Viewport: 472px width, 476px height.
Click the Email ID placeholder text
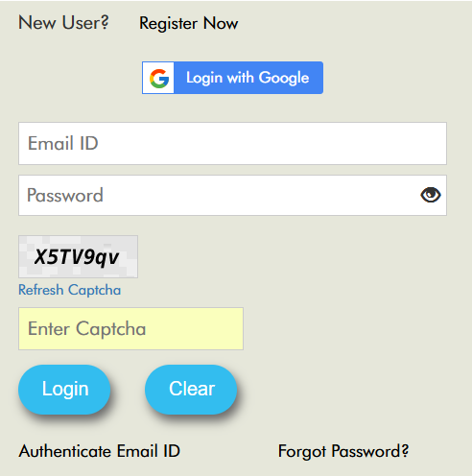63,143
